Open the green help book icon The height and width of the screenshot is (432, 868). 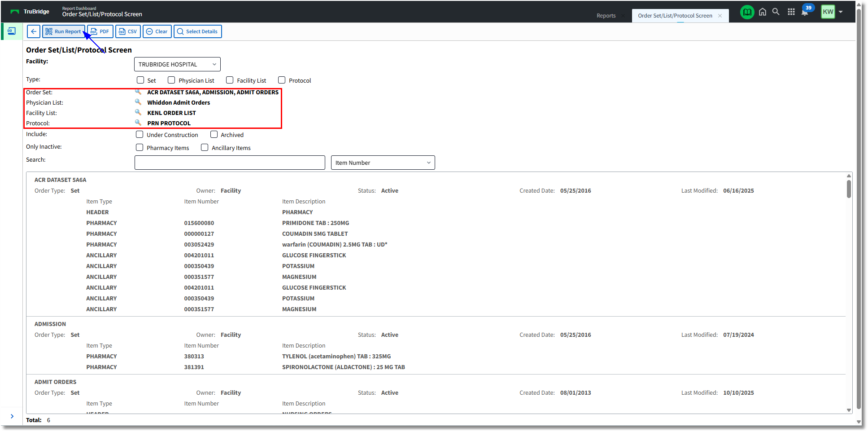click(747, 12)
